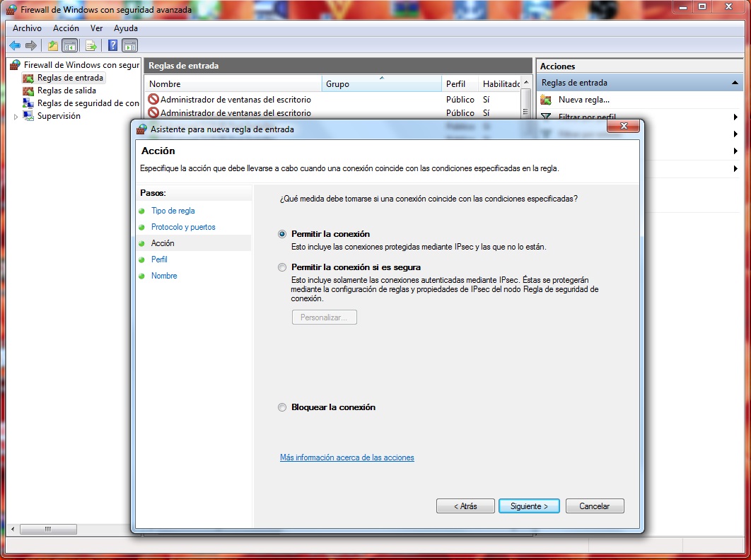Go to the Tipo de regla step
Image resolution: width=751 pixels, height=560 pixels.
[173, 211]
